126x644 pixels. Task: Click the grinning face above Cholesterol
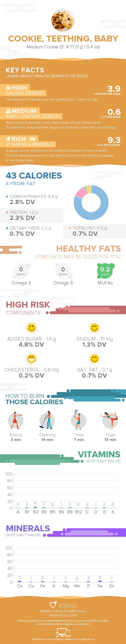(x=31, y=358)
